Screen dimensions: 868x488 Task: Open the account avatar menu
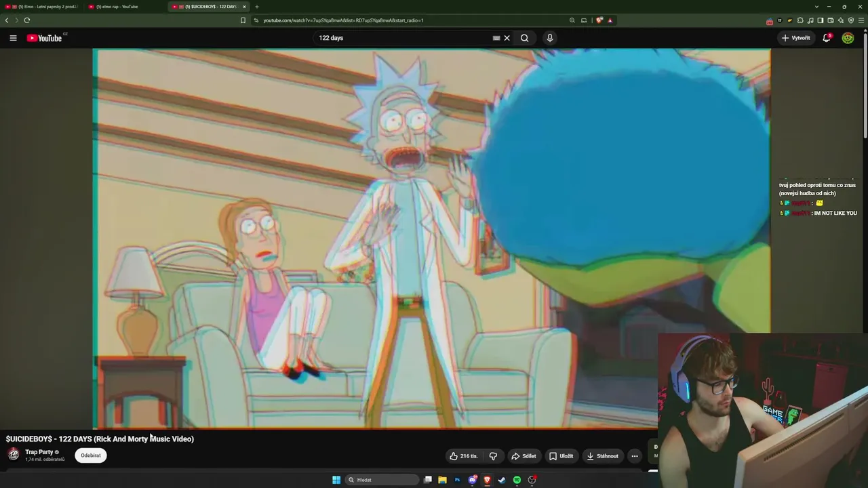tap(848, 38)
